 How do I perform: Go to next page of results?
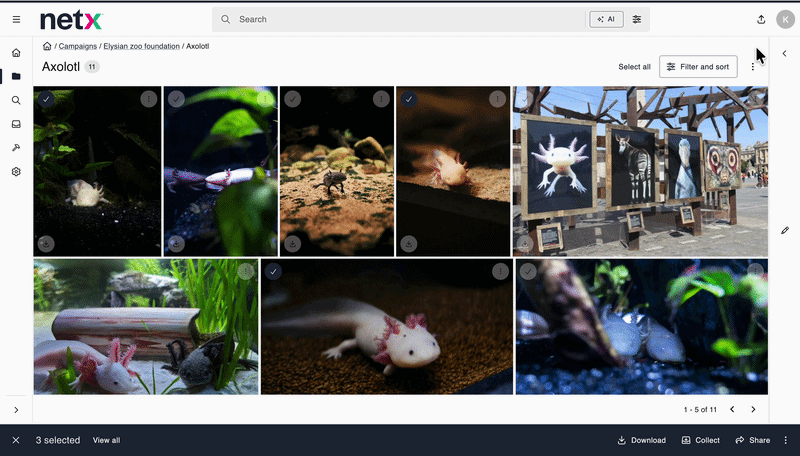pos(753,410)
